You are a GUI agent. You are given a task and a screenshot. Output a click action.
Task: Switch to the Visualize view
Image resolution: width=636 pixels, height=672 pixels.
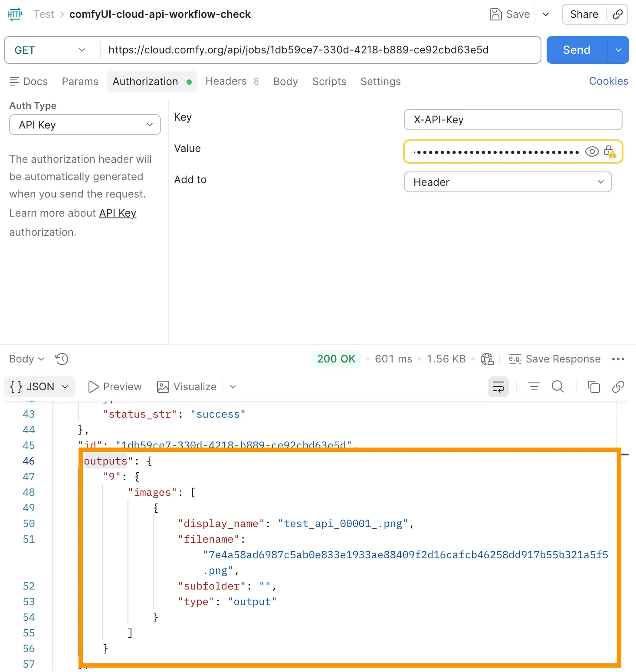point(187,386)
